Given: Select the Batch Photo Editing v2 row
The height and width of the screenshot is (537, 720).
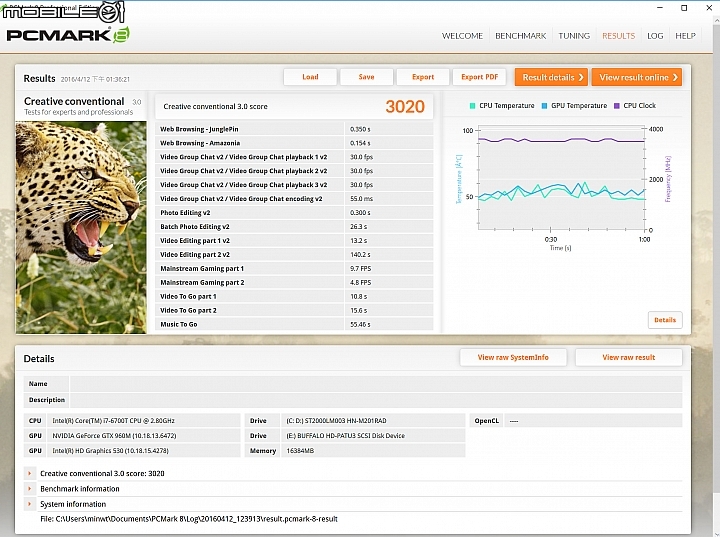Looking at the screenshot, I should click(294, 226).
